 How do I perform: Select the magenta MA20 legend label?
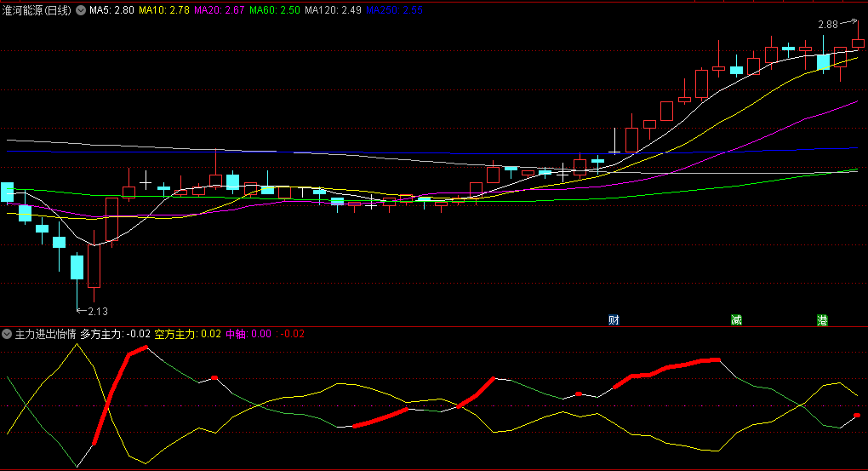tap(220, 10)
